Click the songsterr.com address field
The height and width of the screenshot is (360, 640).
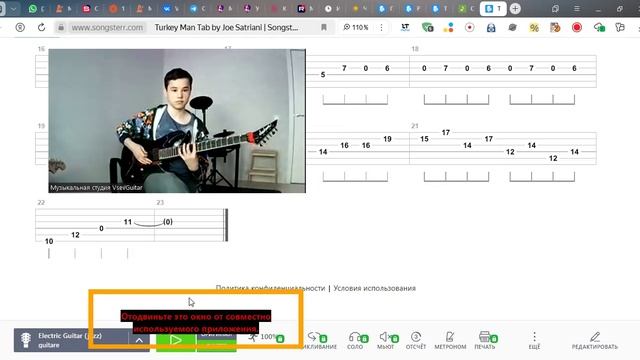pyautogui.click(x=107, y=27)
